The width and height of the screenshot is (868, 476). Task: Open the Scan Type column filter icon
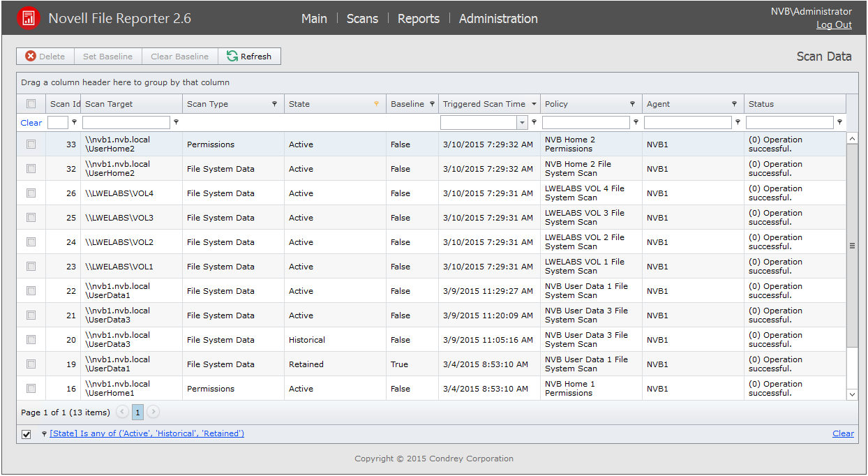(x=274, y=104)
